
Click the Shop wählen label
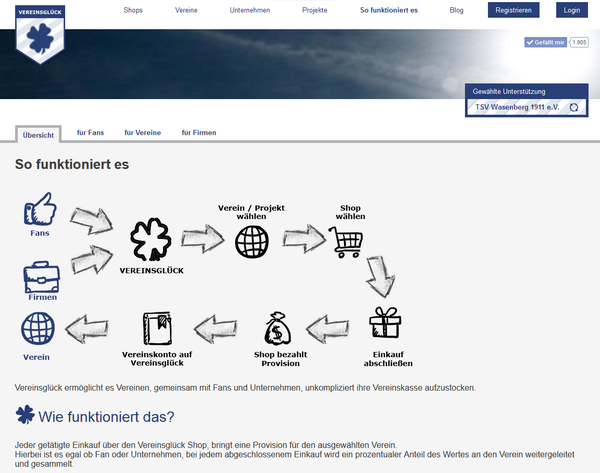(351, 212)
